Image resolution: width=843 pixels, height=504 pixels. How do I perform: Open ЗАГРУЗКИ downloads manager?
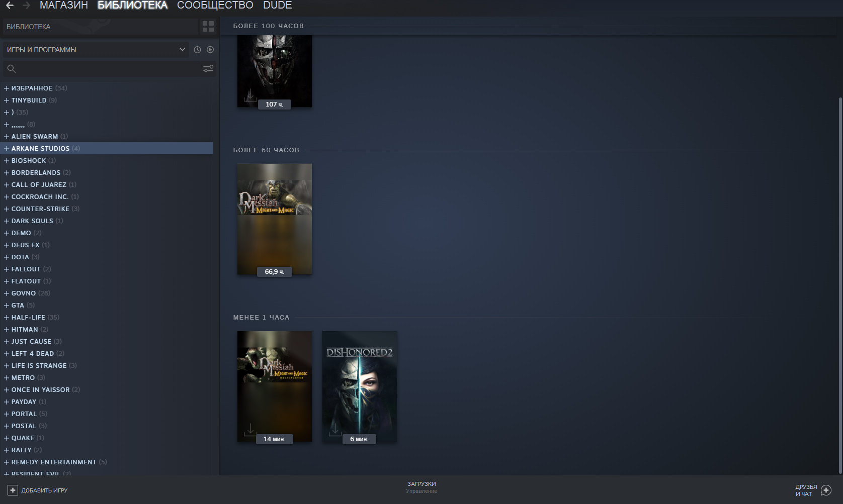coord(422,487)
